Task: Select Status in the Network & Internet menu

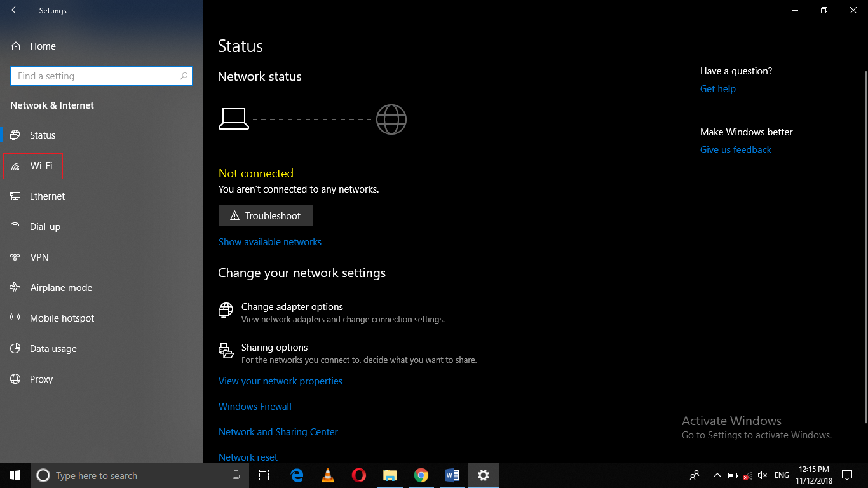Action: [42, 135]
